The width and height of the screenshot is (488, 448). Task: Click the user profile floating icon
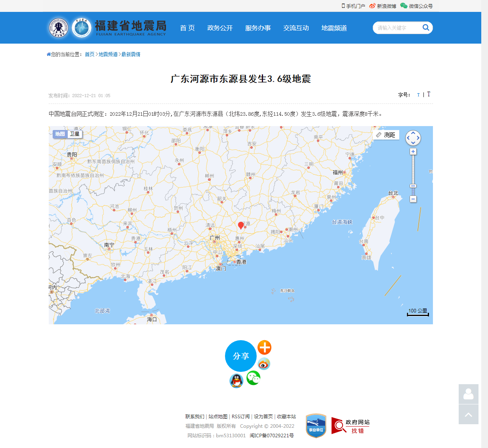click(x=469, y=394)
